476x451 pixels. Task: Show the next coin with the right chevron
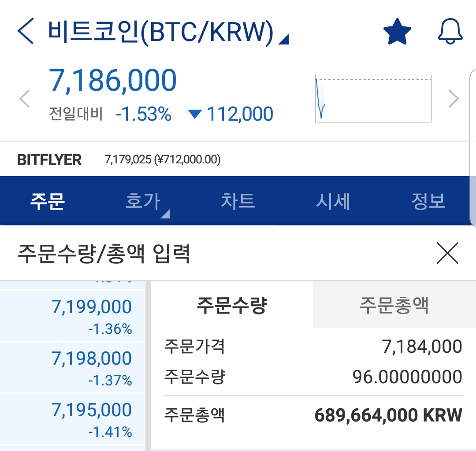pyautogui.click(x=454, y=99)
